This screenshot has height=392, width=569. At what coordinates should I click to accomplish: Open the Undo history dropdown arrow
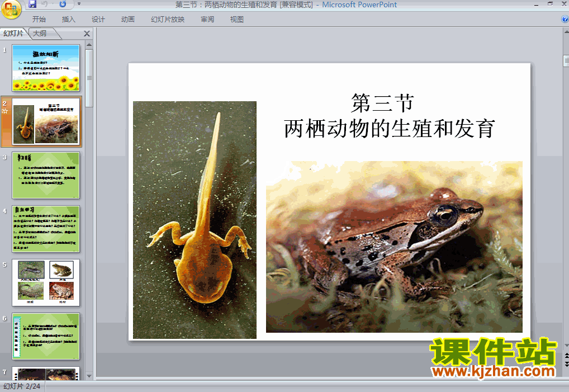click(52, 4)
